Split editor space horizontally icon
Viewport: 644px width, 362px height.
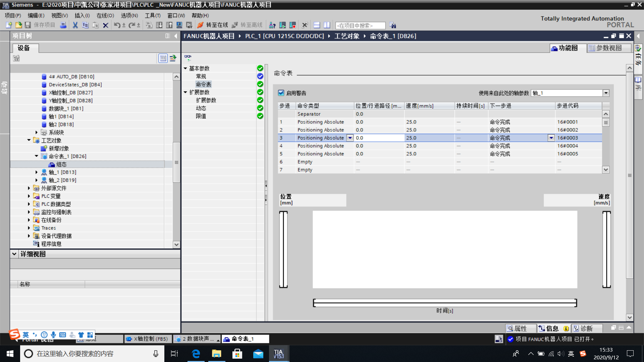[x=317, y=25]
